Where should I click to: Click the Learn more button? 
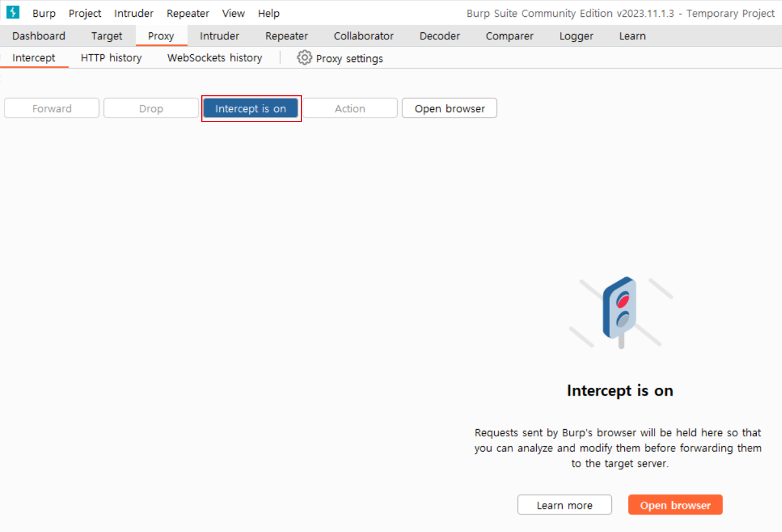[565, 505]
